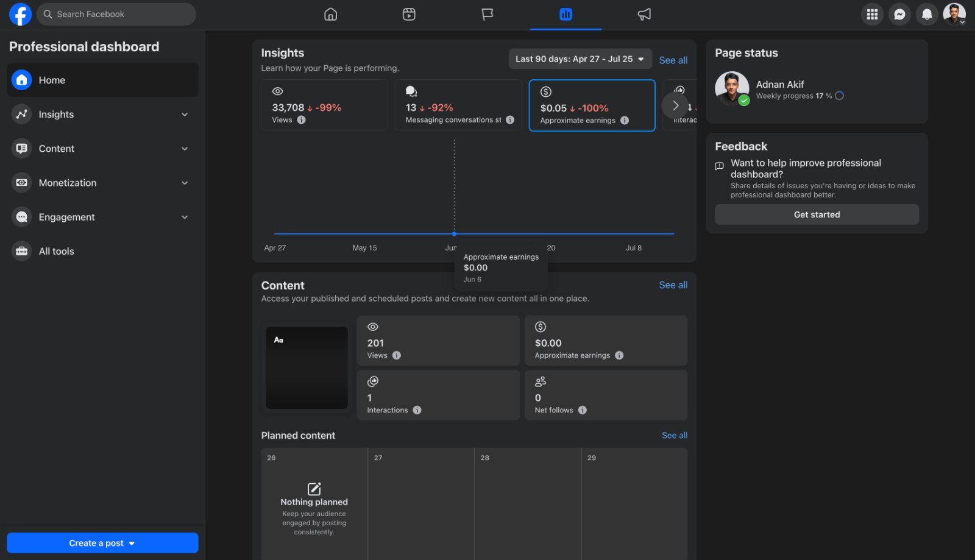Image resolution: width=975 pixels, height=560 pixels.
Task: Click the Feedback speech bubble icon
Action: (x=719, y=166)
